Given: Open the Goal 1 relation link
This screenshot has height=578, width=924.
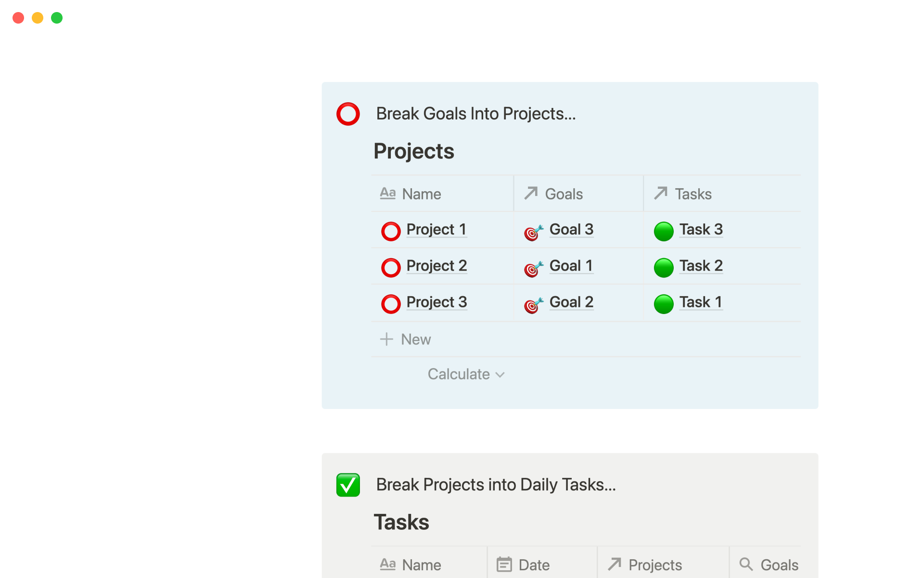Looking at the screenshot, I should click(x=571, y=266).
